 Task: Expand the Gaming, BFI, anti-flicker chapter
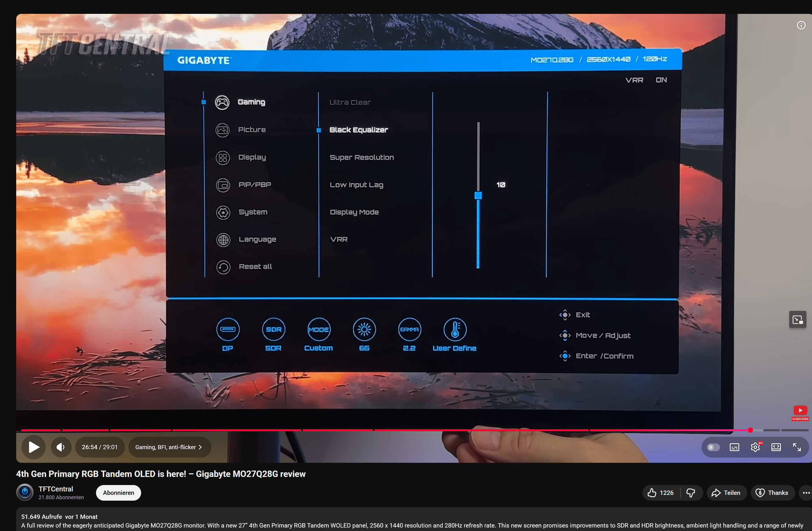click(169, 447)
